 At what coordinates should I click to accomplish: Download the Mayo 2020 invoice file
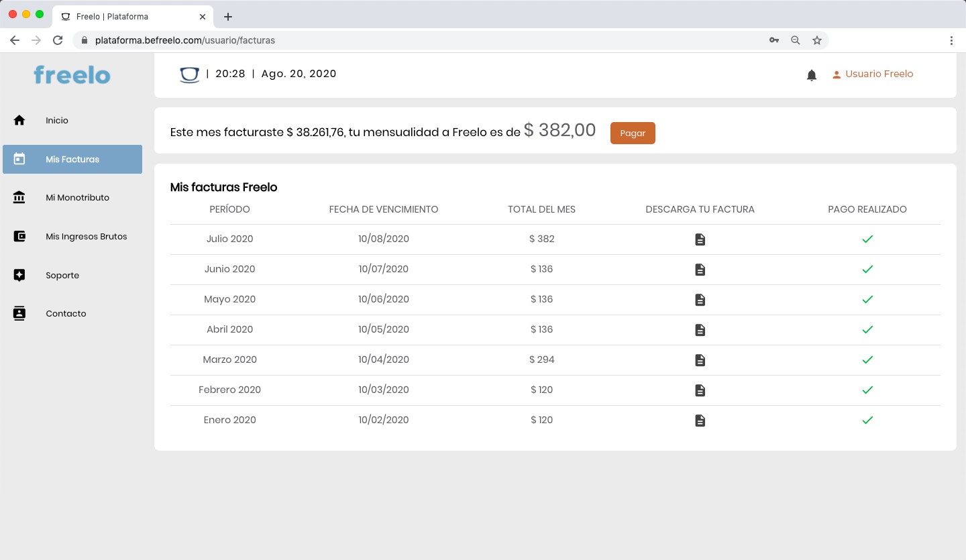pos(700,300)
